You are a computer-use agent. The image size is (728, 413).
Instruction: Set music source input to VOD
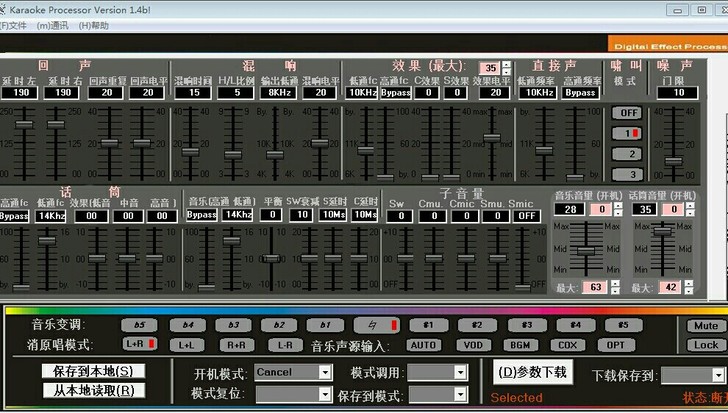coord(473,345)
